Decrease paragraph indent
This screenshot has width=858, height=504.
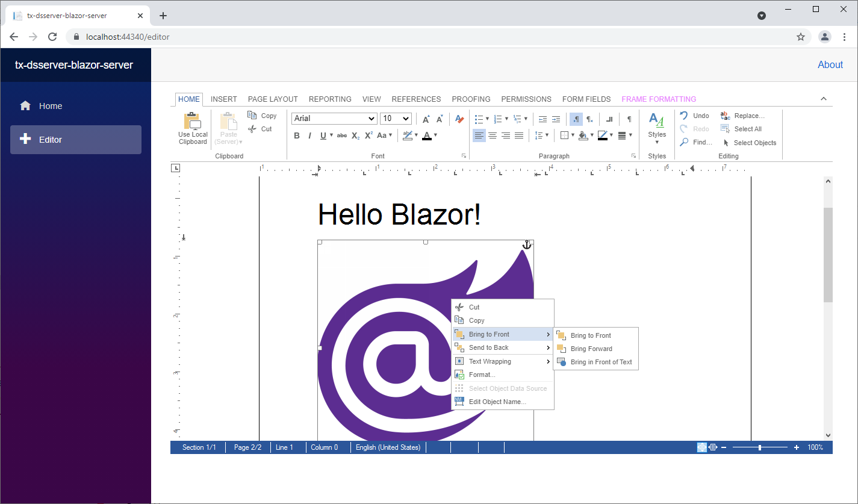pyautogui.click(x=542, y=119)
